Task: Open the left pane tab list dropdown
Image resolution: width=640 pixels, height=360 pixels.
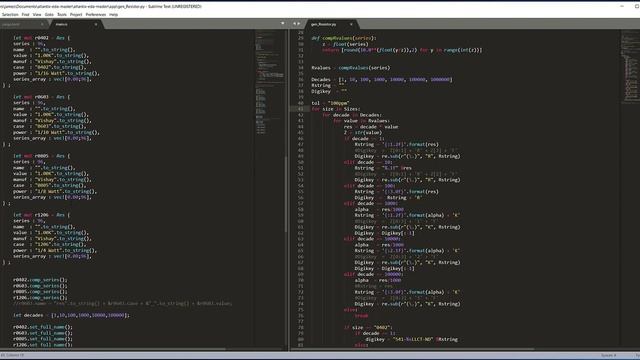Action: (282, 23)
